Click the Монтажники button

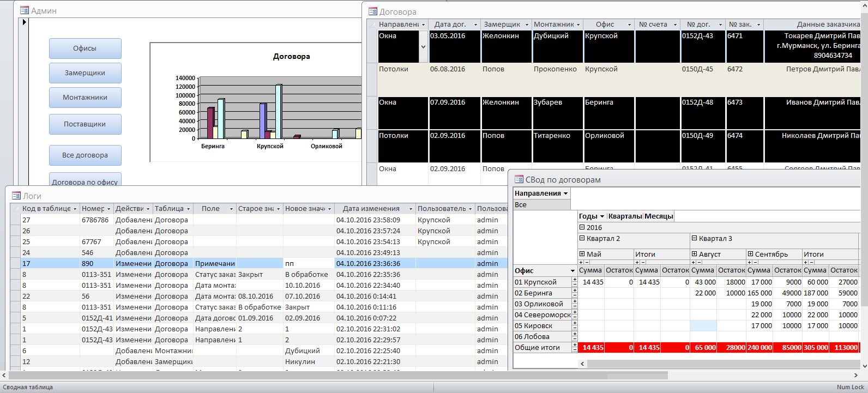pos(85,98)
